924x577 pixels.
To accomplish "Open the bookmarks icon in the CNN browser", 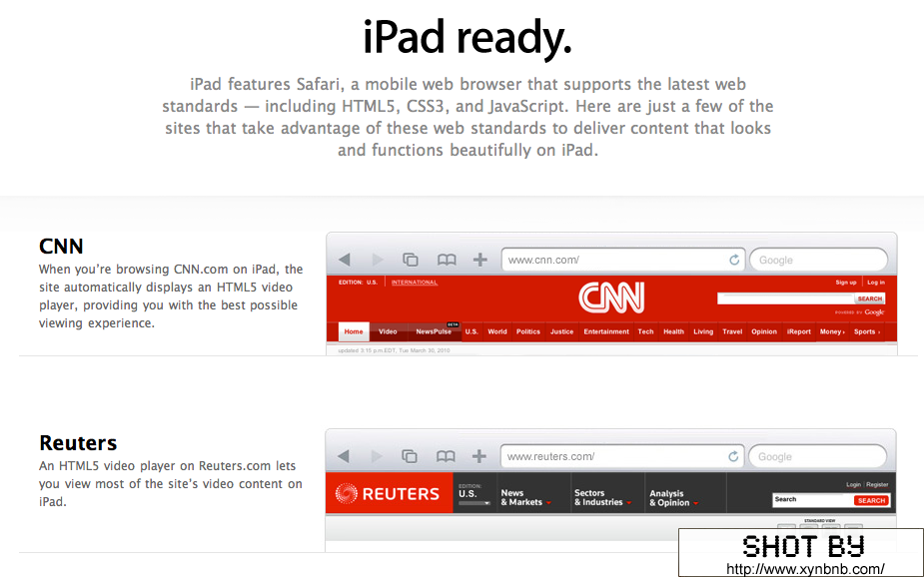I will (x=447, y=260).
